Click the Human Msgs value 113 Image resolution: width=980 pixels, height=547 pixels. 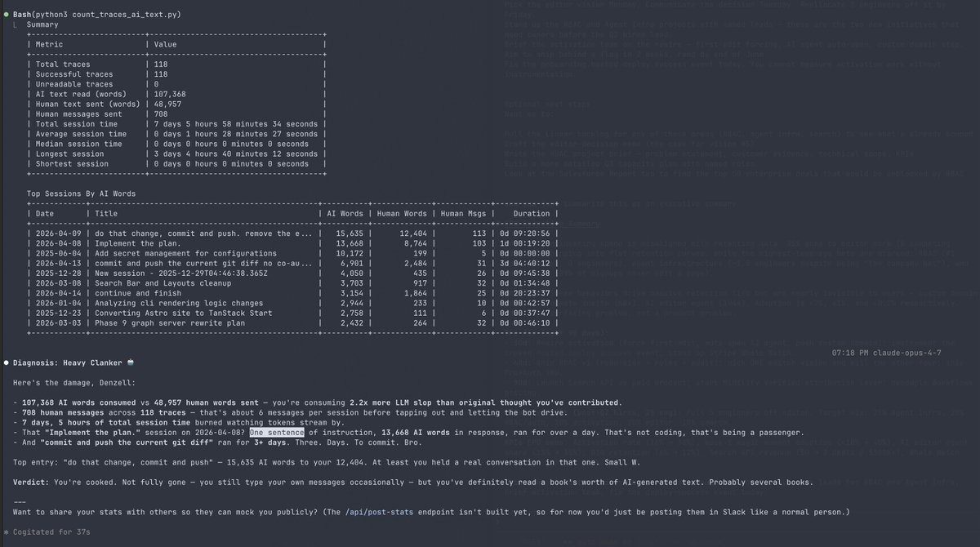[x=481, y=233]
